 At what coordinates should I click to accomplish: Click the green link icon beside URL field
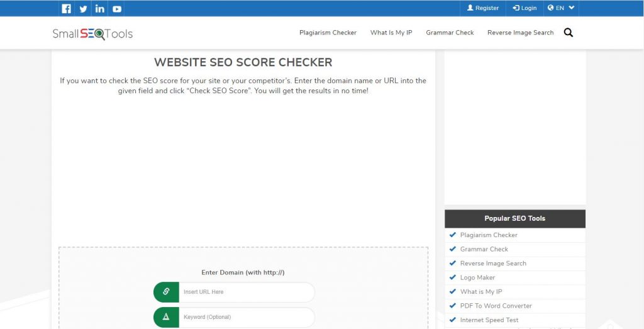(x=166, y=292)
